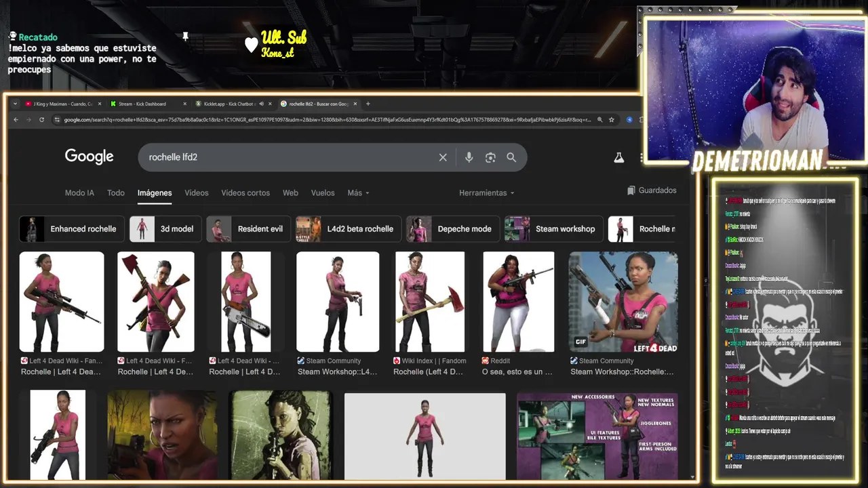The image size is (868, 488).
Task: Click the Ult. Sub heart icon
Action: click(x=252, y=45)
